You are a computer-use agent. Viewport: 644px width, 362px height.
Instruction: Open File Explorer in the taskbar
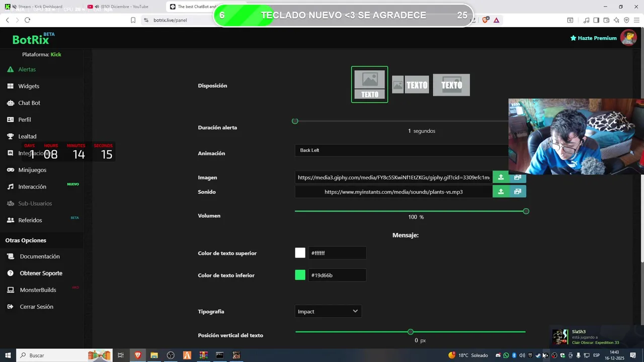click(x=154, y=355)
